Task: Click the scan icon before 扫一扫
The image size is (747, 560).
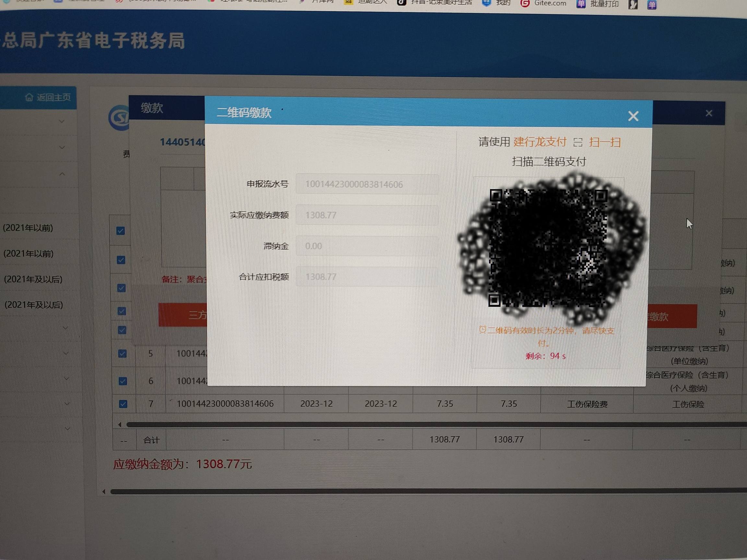Action: coord(578,142)
